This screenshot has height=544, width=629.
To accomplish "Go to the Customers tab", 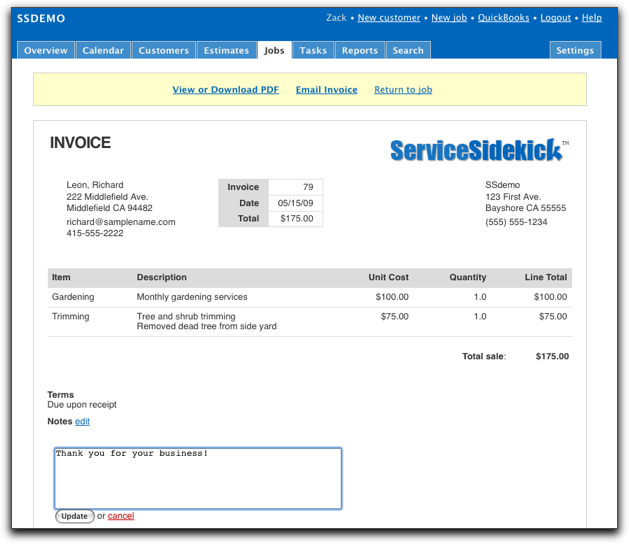I will tap(164, 51).
